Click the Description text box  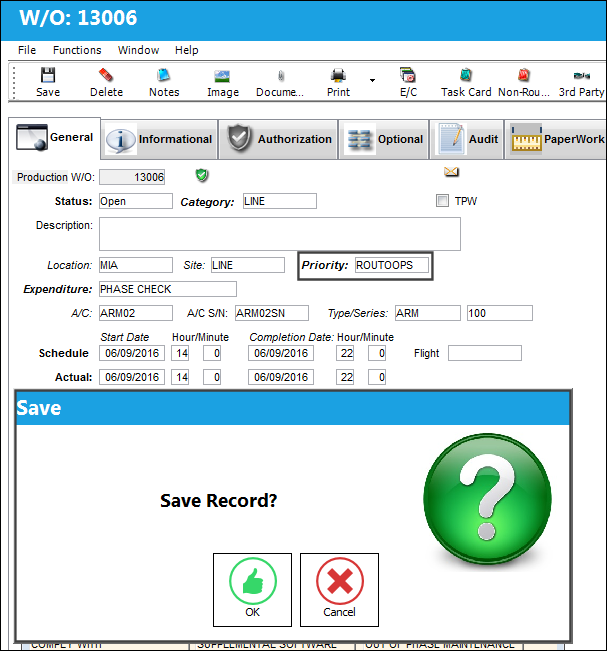pos(280,234)
